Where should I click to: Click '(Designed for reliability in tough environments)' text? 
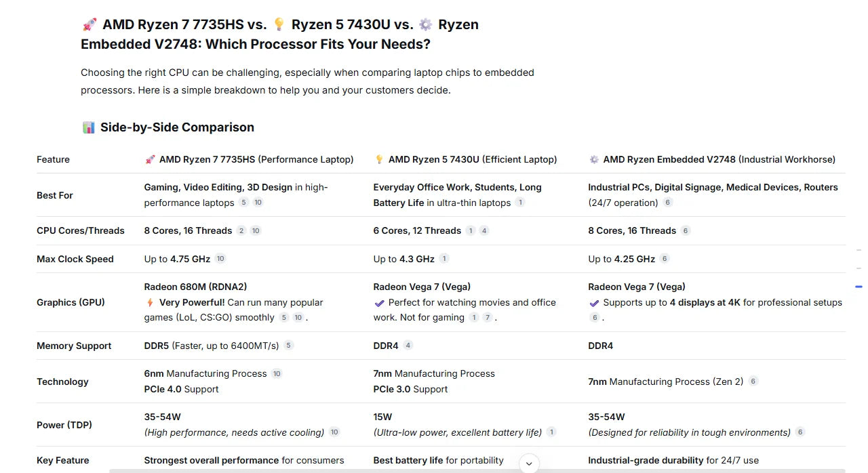690,432
